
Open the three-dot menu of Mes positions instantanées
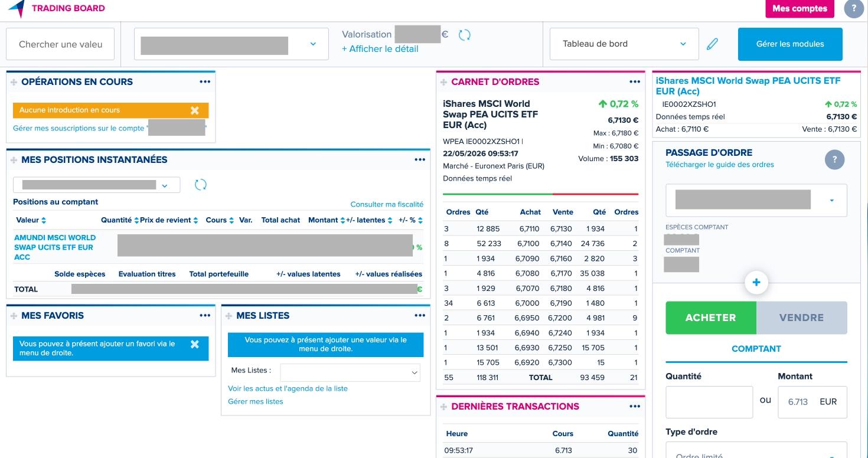[x=420, y=160]
